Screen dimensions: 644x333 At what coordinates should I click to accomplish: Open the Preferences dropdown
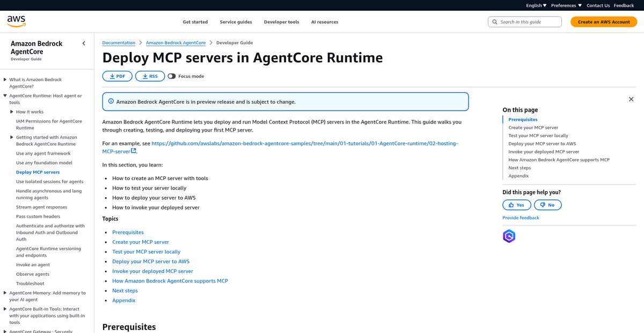pyautogui.click(x=566, y=5)
